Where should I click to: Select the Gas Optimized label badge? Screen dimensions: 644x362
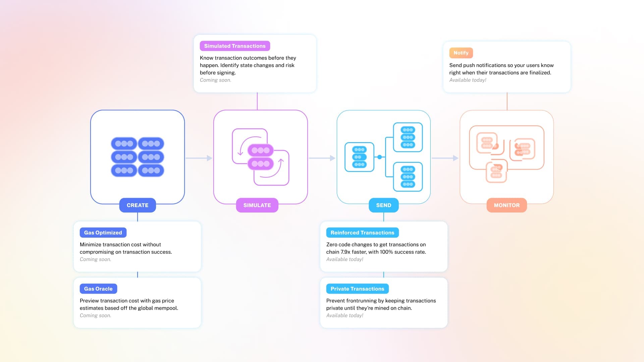[103, 232]
